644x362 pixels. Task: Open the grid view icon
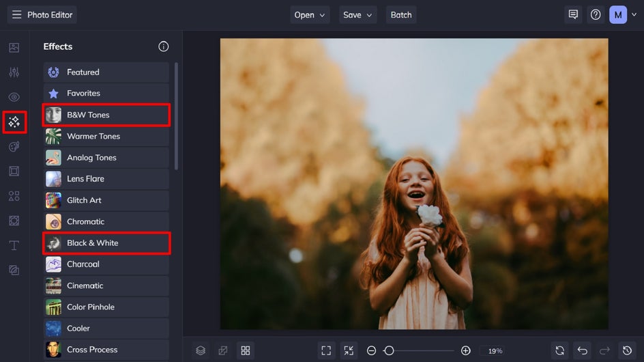(x=246, y=350)
